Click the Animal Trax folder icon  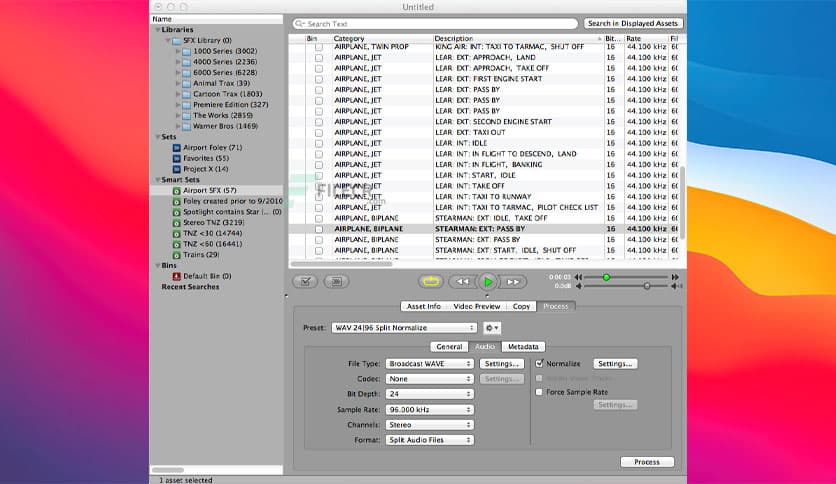point(187,84)
